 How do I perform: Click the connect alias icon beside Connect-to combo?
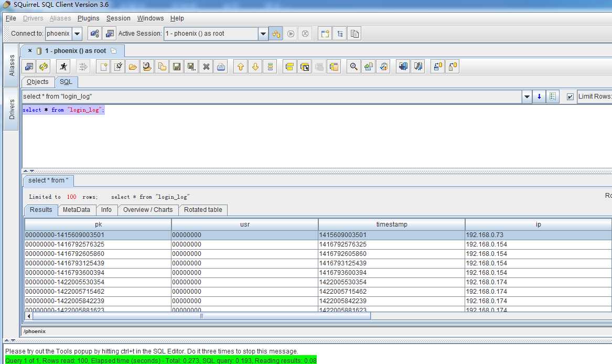point(94,34)
